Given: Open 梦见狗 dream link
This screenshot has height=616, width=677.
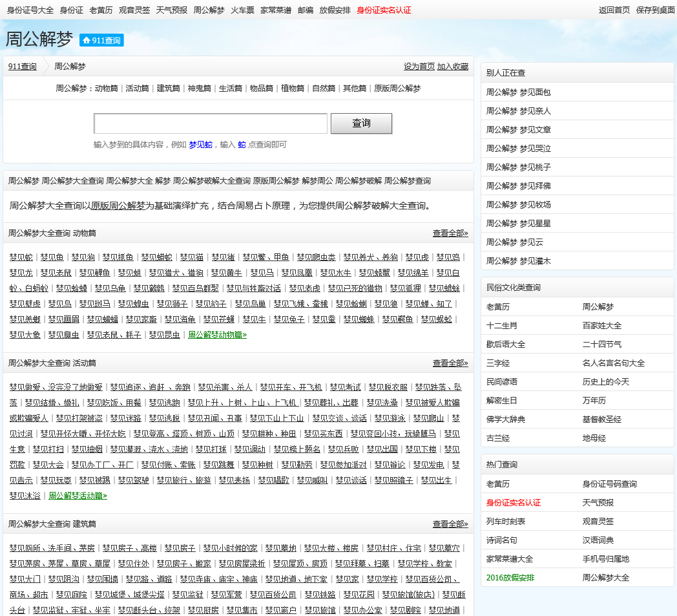Looking at the screenshot, I should pyautogui.click(x=83, y=257).
